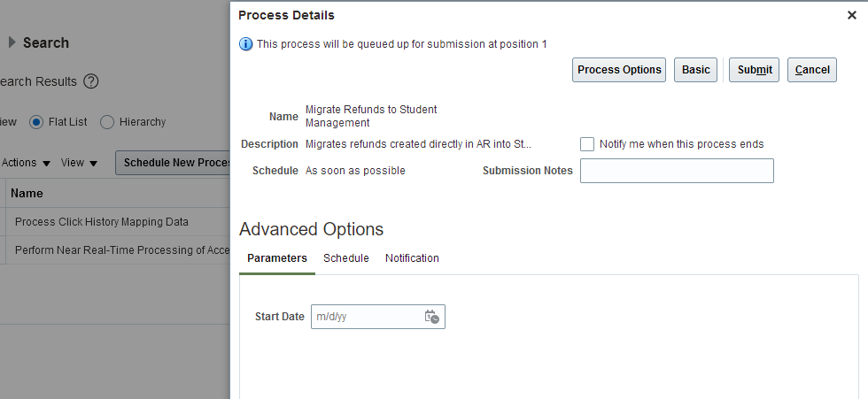The width and height of the screenshot is (868, 399).
Task: Switch to Basic mode
Action: (x=695, y=70)
